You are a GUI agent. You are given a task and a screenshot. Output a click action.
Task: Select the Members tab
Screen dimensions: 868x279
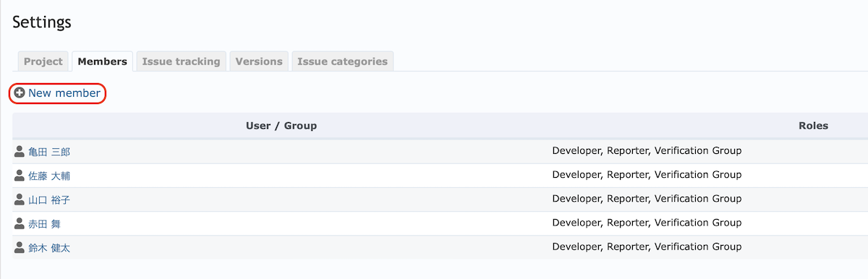click(102, 61)
